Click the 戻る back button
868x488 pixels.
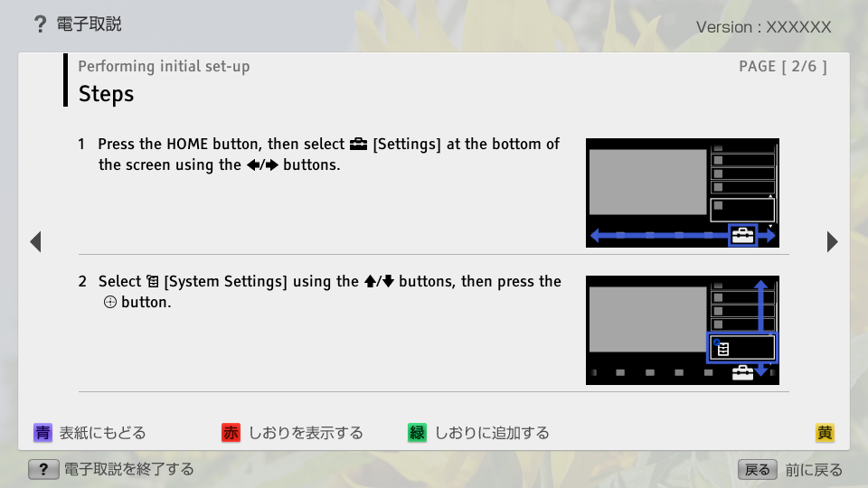[x=758, y=470]
